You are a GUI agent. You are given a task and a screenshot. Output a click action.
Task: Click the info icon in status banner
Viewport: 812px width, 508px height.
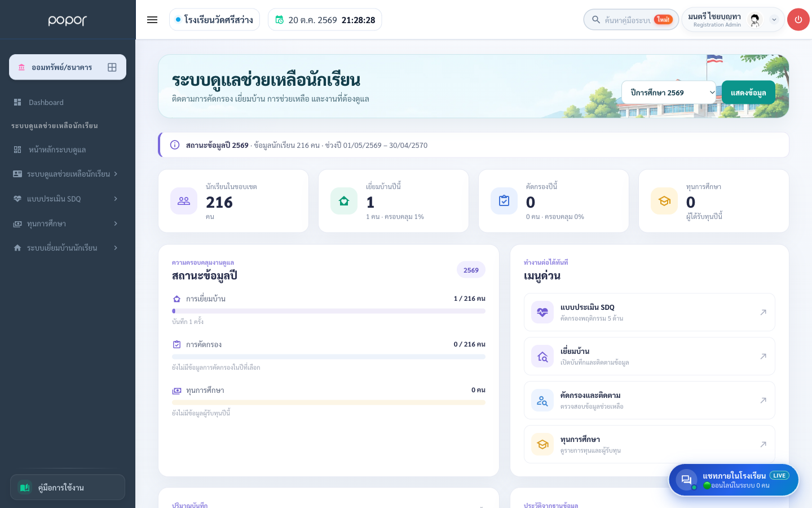point(175,145)
